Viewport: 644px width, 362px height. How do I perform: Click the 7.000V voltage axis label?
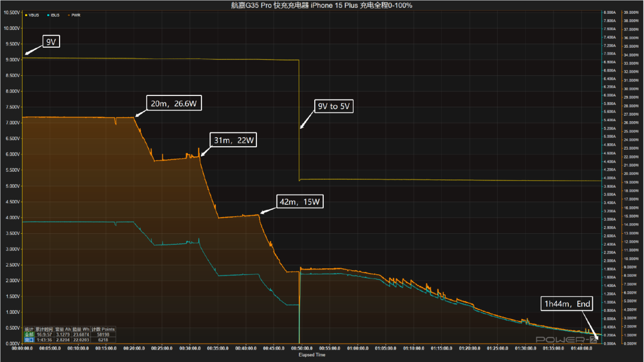tap(13, 123)
